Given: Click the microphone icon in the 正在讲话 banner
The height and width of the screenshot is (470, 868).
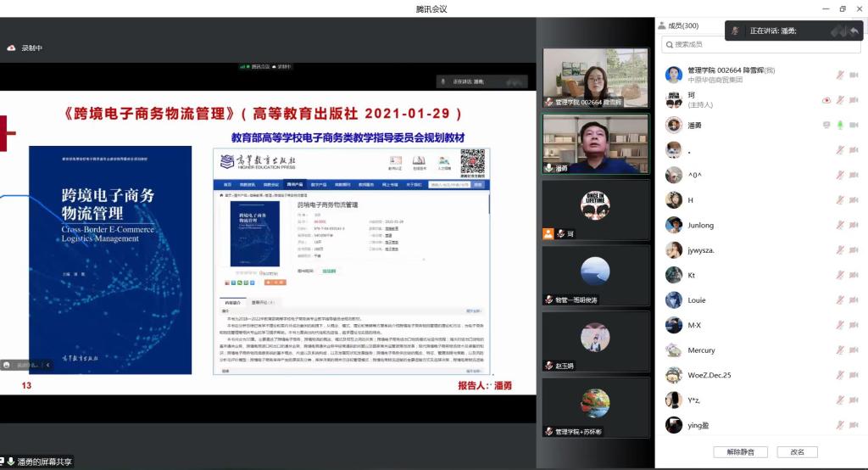Looking at the screenshot, I should click(x=735, y=31).
